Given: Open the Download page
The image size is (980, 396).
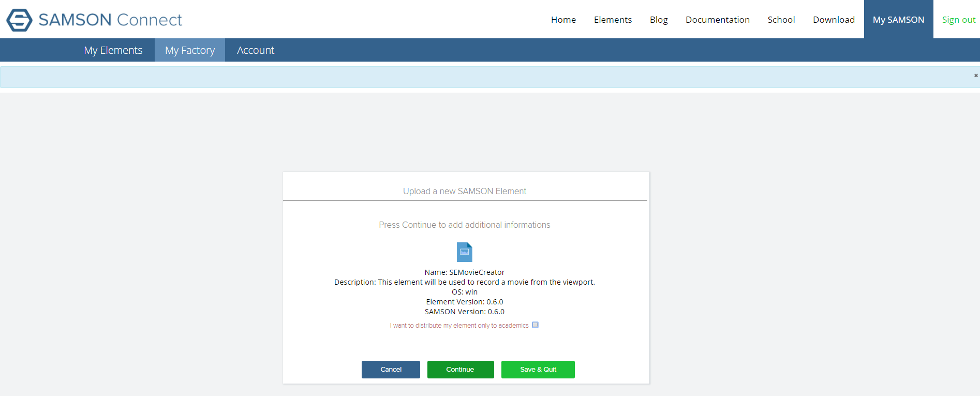Looking at the screenshot, I should tap(834, 20).
